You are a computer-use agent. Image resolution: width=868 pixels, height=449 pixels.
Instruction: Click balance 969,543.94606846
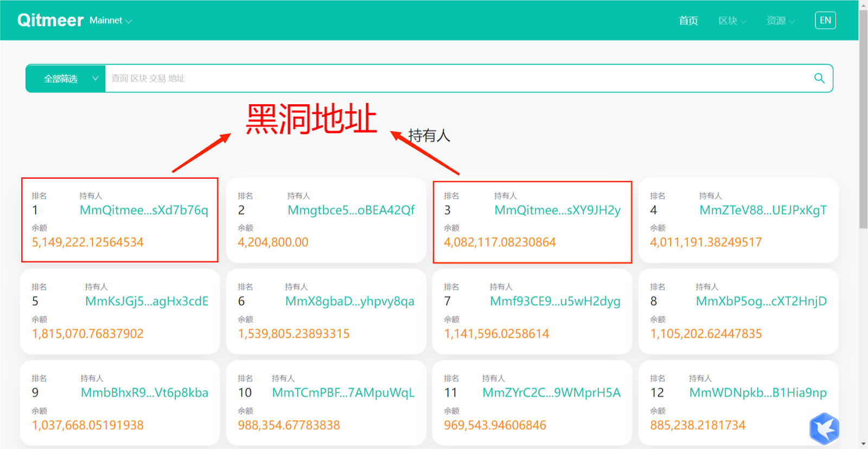pyautogui.click(x=495, y=425)
